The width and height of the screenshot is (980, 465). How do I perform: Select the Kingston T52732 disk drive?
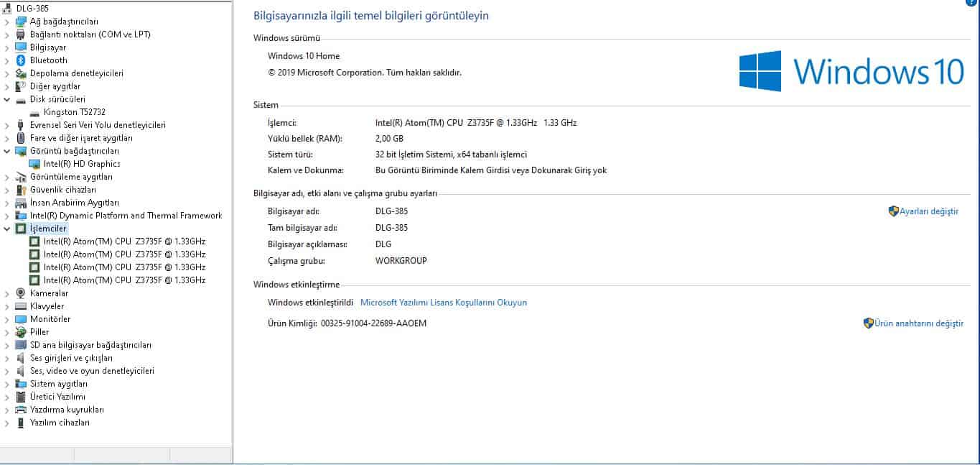click(75, 112)
